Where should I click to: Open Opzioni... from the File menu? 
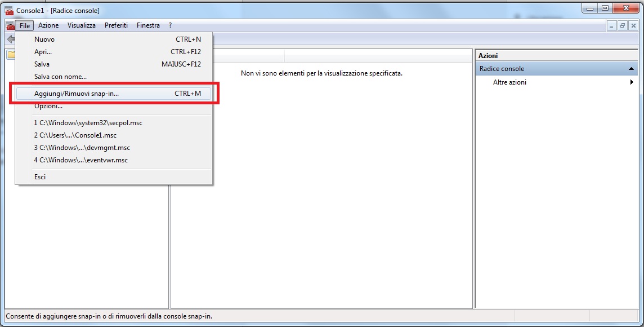(x=114, y=106)
